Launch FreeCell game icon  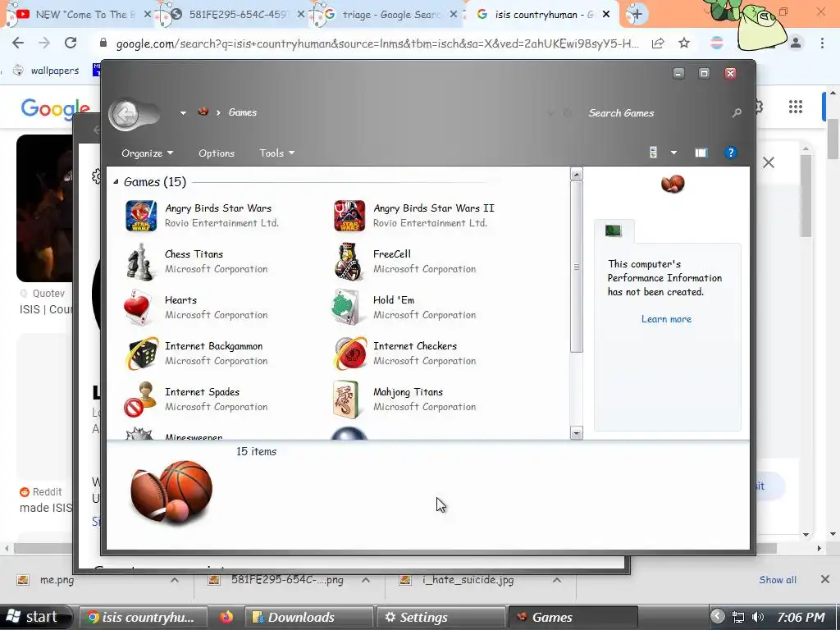coord(349,262)
